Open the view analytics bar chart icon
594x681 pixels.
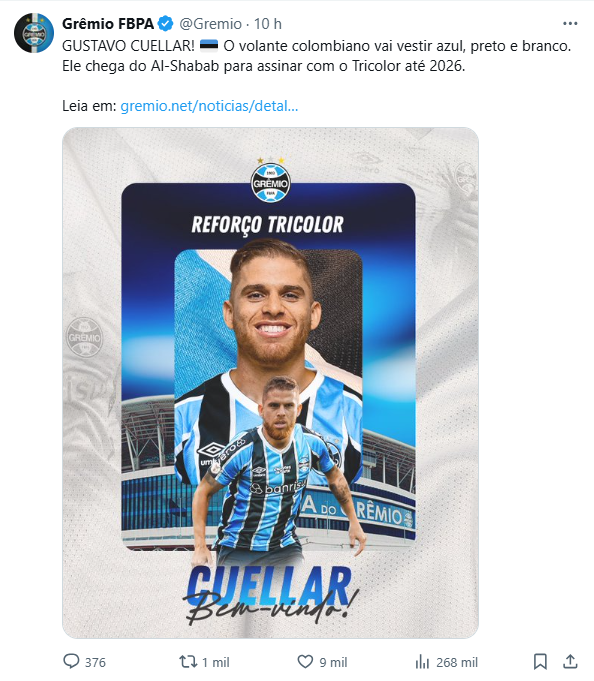coord(422,662)
